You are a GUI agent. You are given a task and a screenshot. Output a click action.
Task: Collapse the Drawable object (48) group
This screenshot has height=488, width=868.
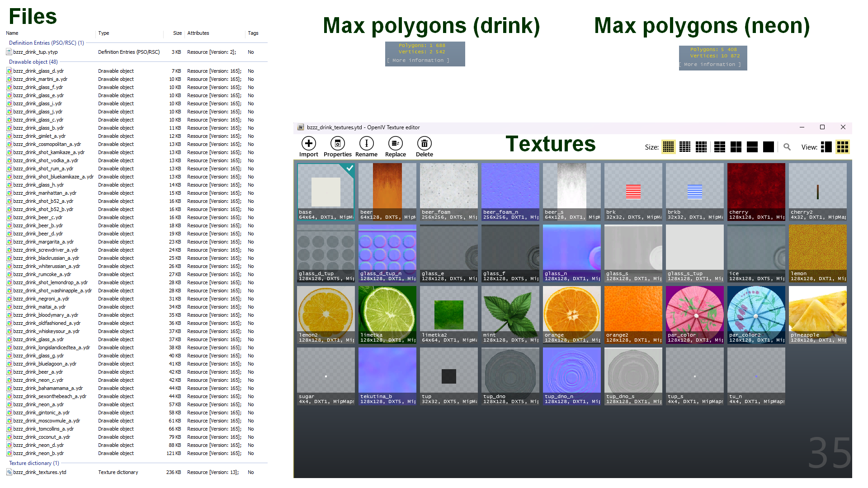(x=33, y=62)
